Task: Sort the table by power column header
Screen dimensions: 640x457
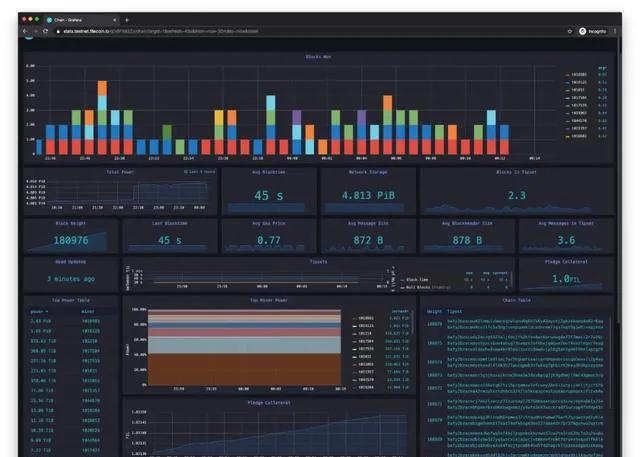Action: click(38, 311)
